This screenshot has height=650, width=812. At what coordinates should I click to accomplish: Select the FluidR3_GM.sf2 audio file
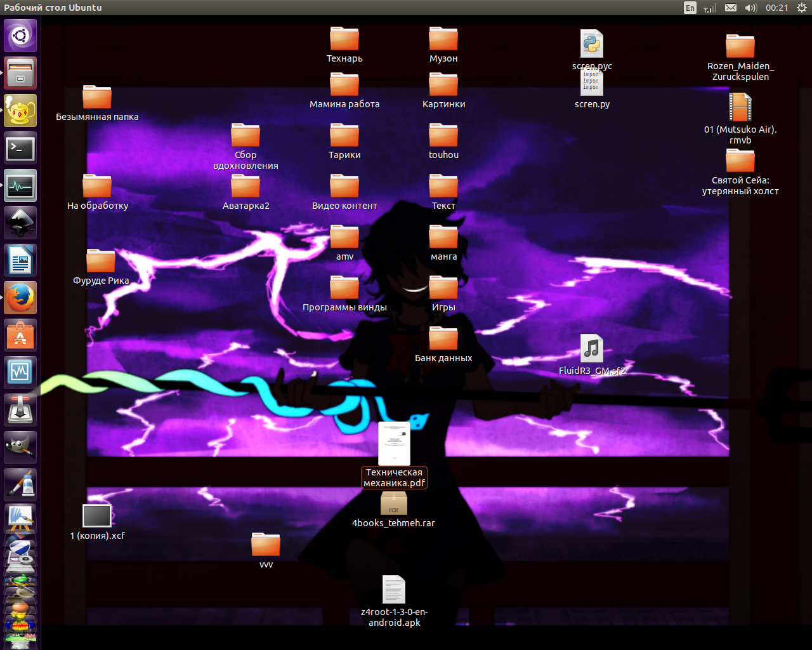coord(592,348)
